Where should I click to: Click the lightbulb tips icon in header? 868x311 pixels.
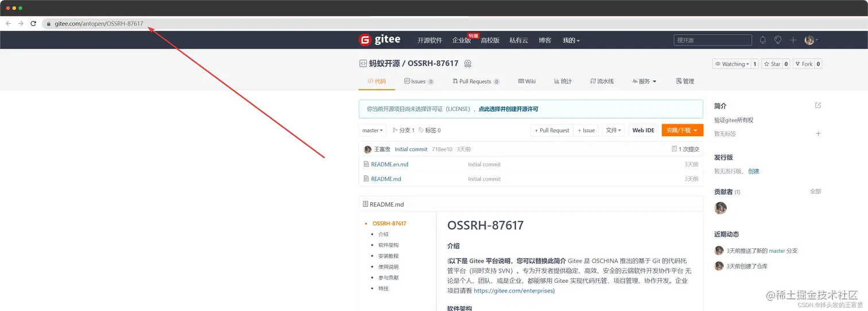pos(778,40)
